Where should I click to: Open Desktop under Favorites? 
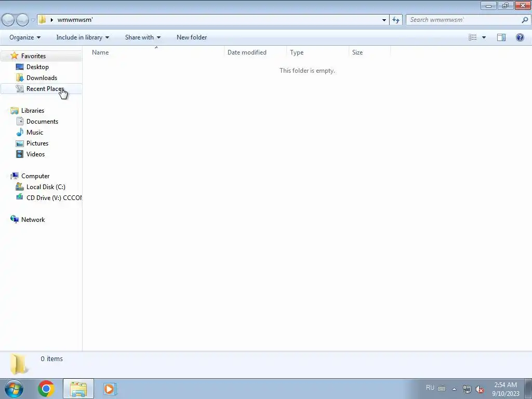coord(37,67)
